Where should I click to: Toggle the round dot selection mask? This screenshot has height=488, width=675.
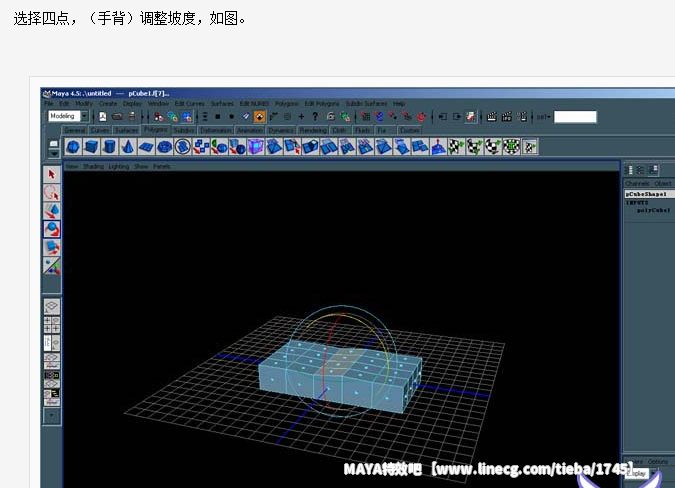232,117
